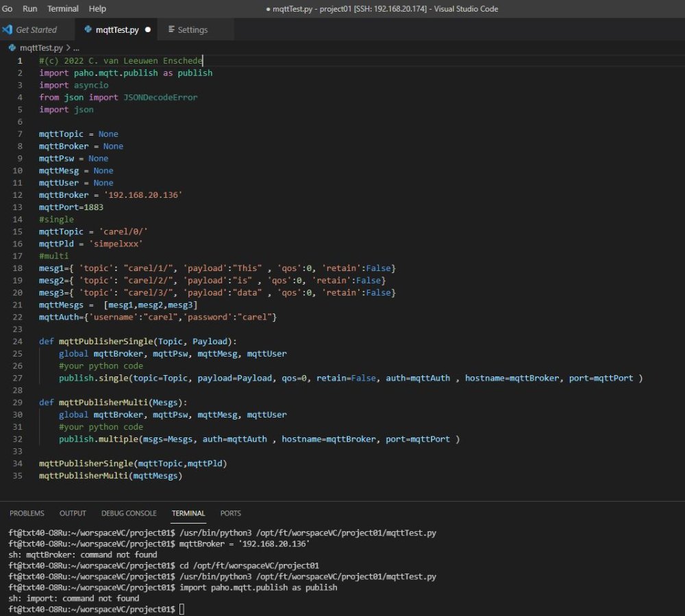The height and width of the screenshot is (616, 685).
Task: Open the PROBLEMS panel tab
Action: coord(27,513)
